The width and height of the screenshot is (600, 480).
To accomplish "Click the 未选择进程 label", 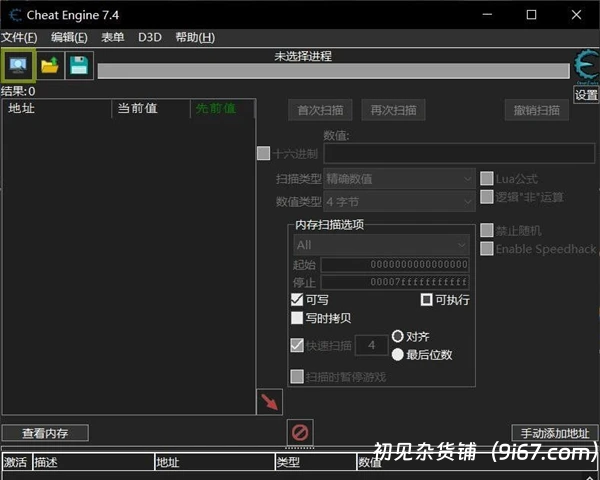I will point(303,56).
